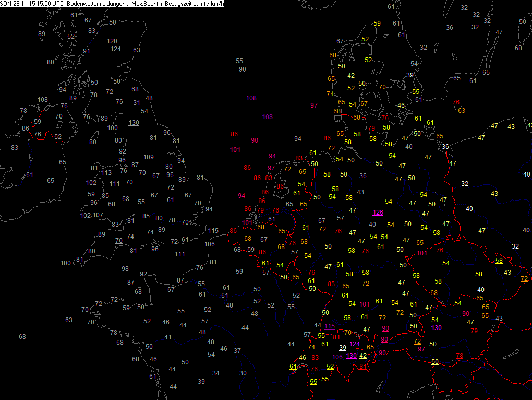Click the Max.Böen parameter label

(x=143, y=4)
